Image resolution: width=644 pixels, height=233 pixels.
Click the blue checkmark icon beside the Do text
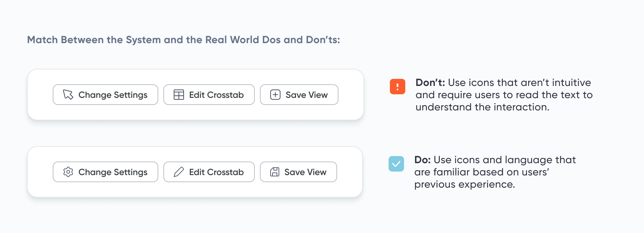pyautogui.click(x=396, y=164)
